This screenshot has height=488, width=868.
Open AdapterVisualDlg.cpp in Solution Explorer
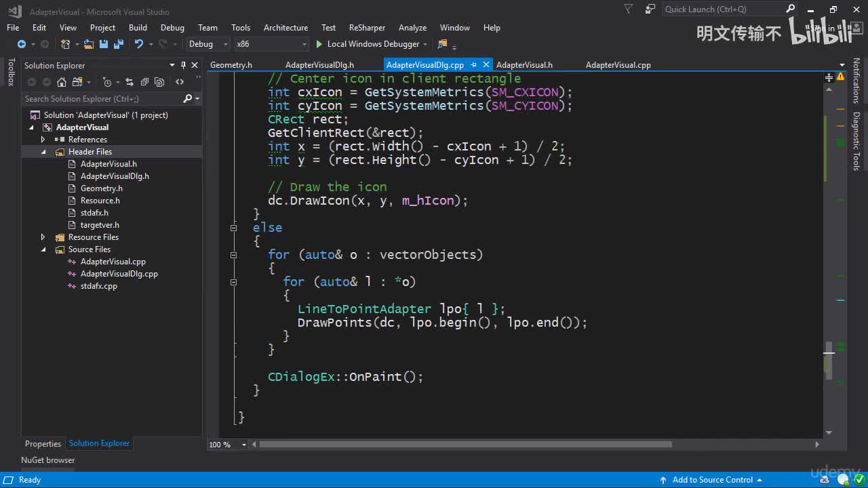[x=119, y=274]
